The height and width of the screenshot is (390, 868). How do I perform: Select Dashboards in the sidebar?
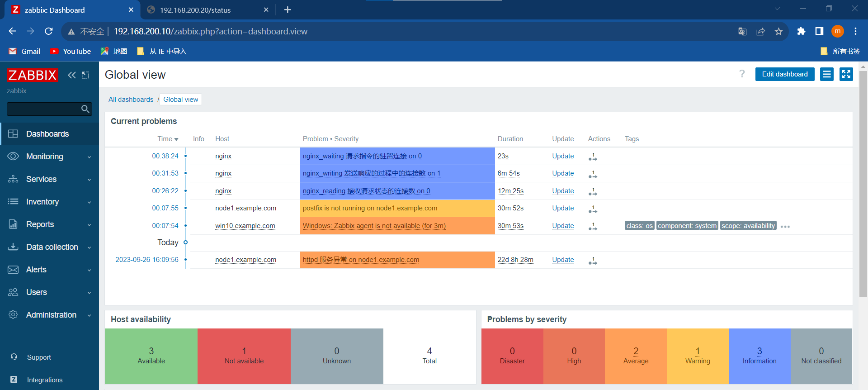pyautogui.click(x=49, y=134)
